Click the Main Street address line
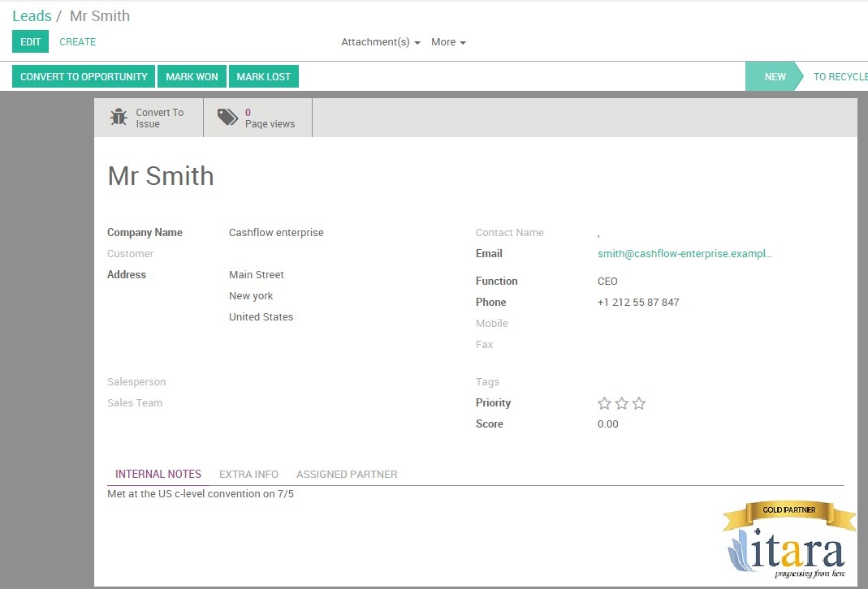868x589 pixels. click(x=257, y=274)
